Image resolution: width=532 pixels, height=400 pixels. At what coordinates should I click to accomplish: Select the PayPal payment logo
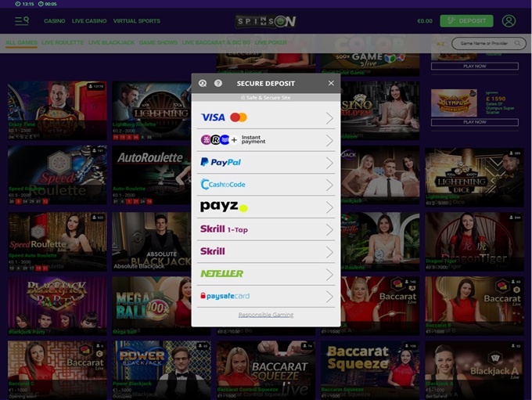click(x=221, y=162)
